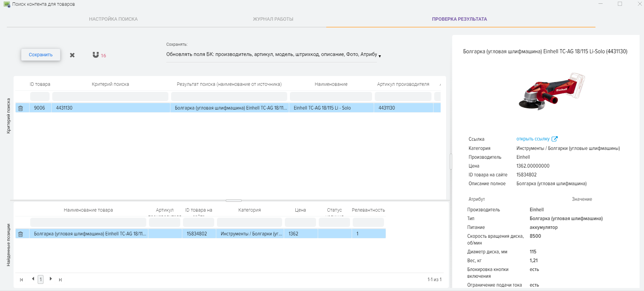
Task: Select the ПРОВЕРКА РЕЗУЛЬТАТА tab
Action: pos(459,19)
